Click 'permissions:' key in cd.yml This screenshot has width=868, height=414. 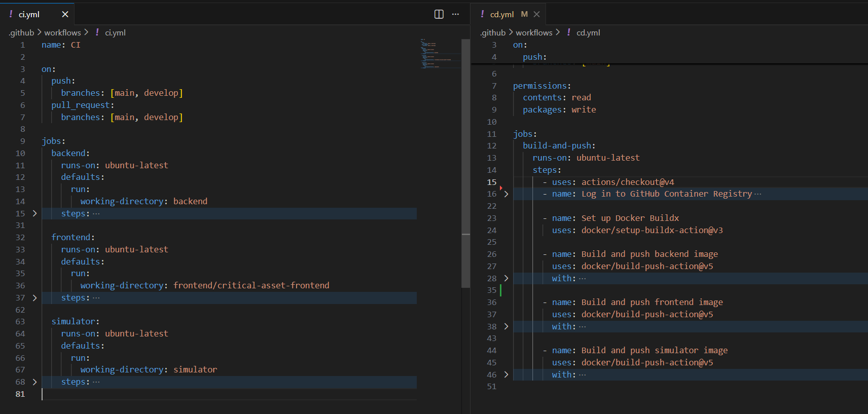[542, 86]
